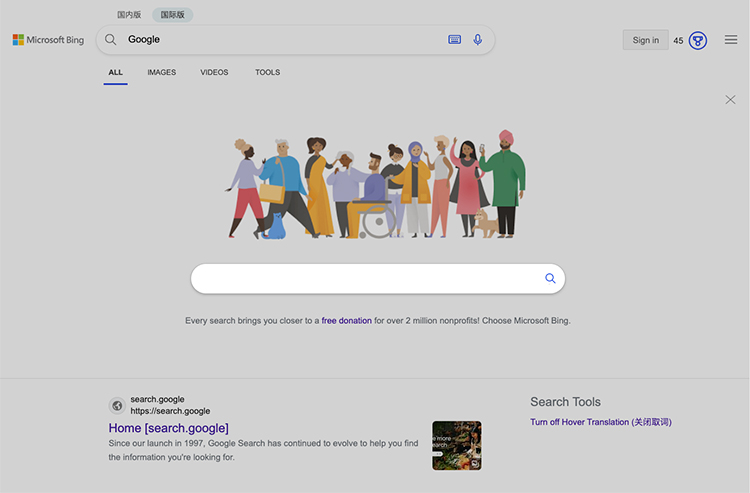The width and height of the screenshot is (750, 493).
Task: Switch to the IMAGES tab
Action: 162,72
